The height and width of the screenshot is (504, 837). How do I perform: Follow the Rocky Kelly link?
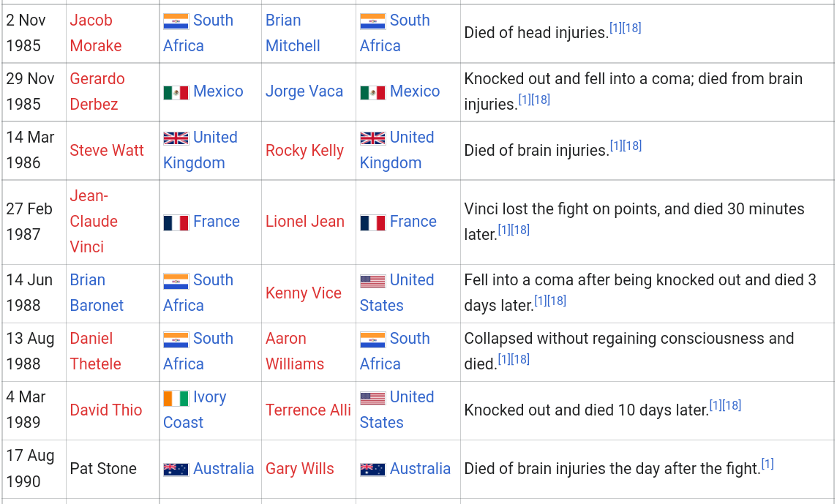[x=304, y=151]
